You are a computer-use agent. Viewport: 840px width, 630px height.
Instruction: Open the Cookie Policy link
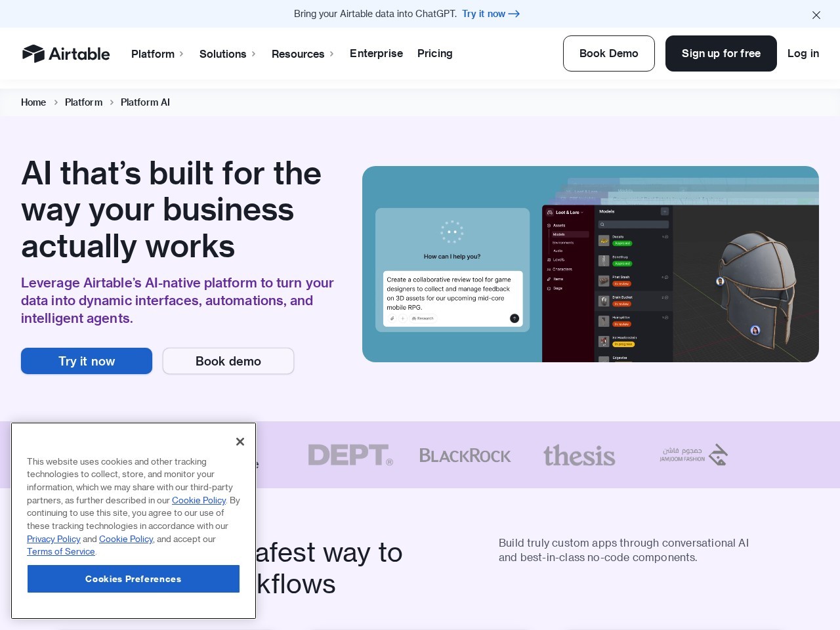(198, 500)
